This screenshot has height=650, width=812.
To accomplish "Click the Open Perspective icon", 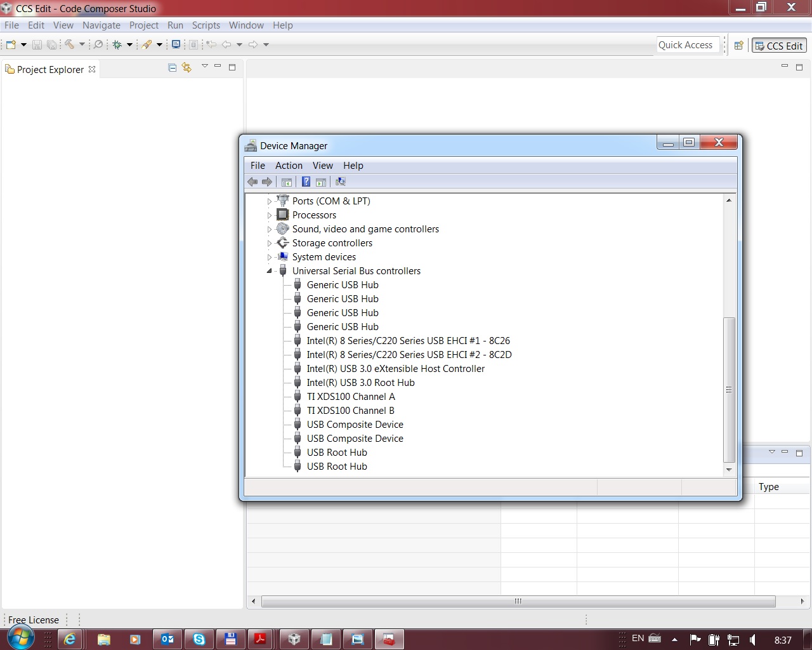I will (x=738, y=46).
